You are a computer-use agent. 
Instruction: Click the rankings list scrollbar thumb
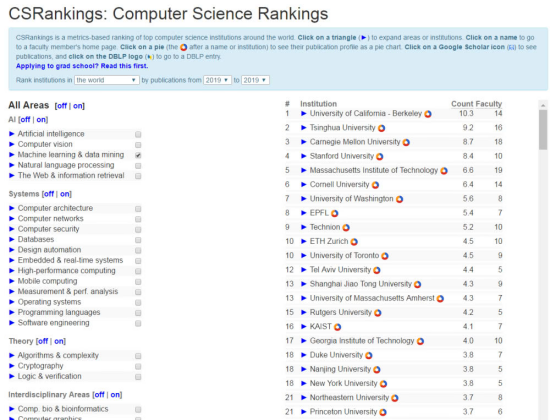pos(543,130)
